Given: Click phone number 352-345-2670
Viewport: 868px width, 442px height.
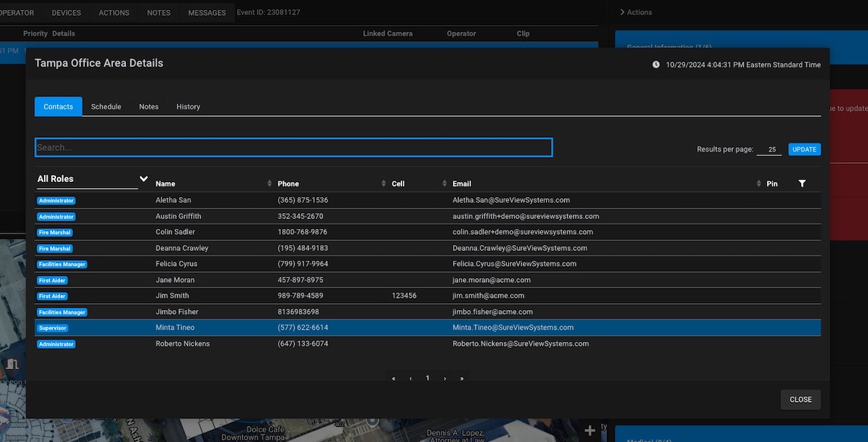Looking at the screenshot, I should (x=300, y=216).
